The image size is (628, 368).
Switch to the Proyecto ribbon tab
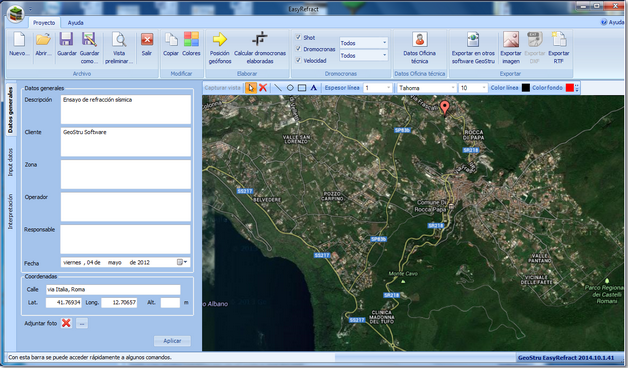[44, 22]
